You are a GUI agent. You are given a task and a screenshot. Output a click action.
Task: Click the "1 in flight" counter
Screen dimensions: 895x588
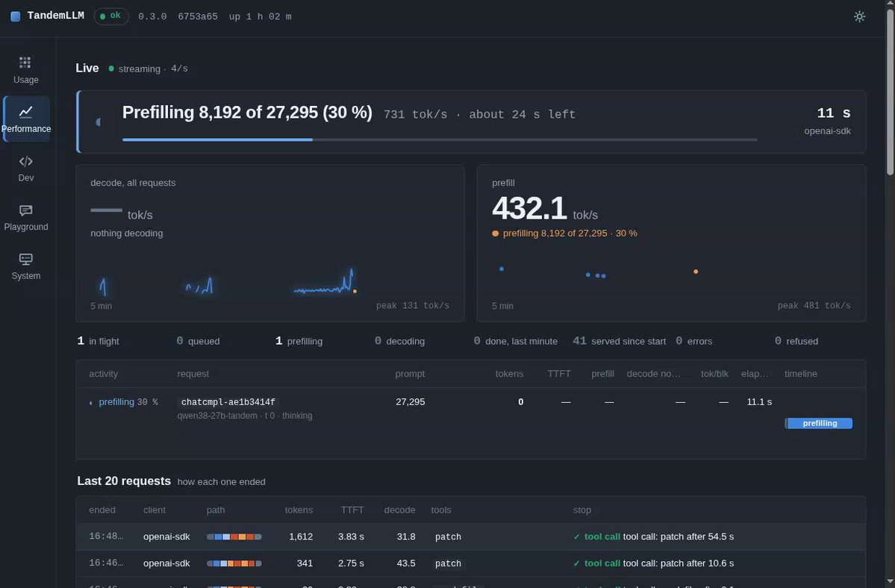click(x=99, y=341)
